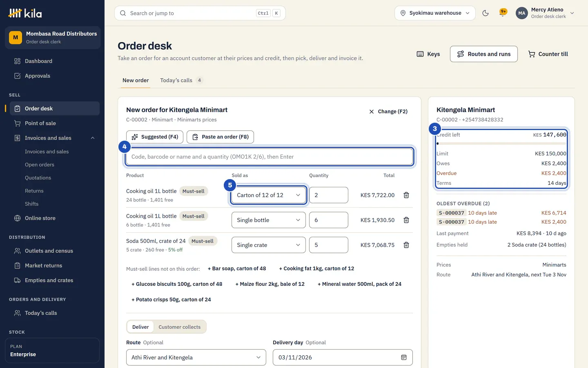The height and width of the screenshot is (368, 588).
Task: Change customer with Change (F2)
Action: 388,111
